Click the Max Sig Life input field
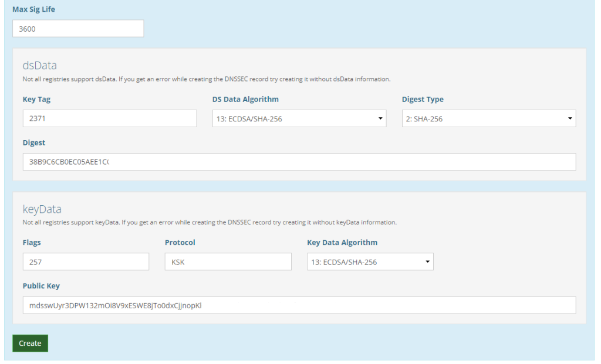Screen dimensions: 601x364 tap(78, 29)
